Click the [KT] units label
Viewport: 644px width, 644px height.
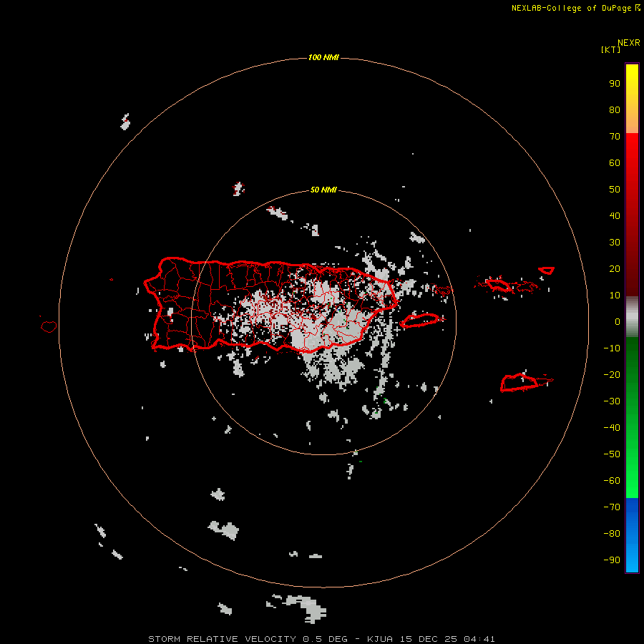pos(610,49)
